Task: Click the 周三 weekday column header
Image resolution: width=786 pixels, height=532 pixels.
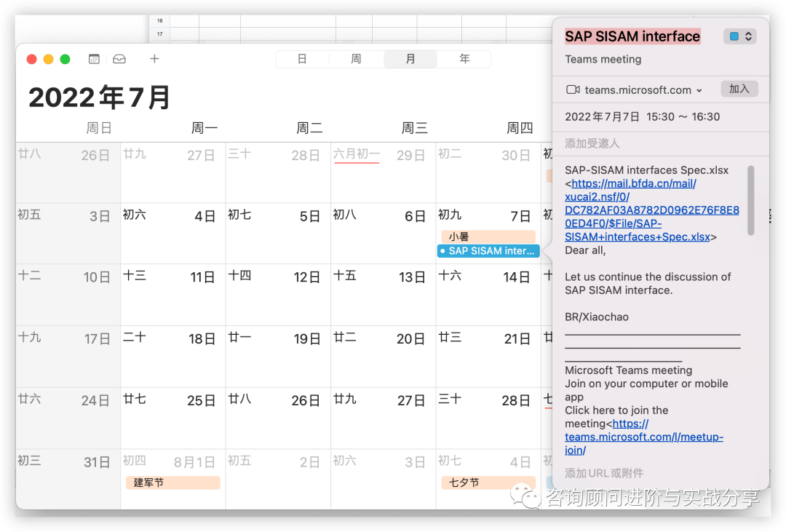Action: pyautogui.click(x=415, y=128)
